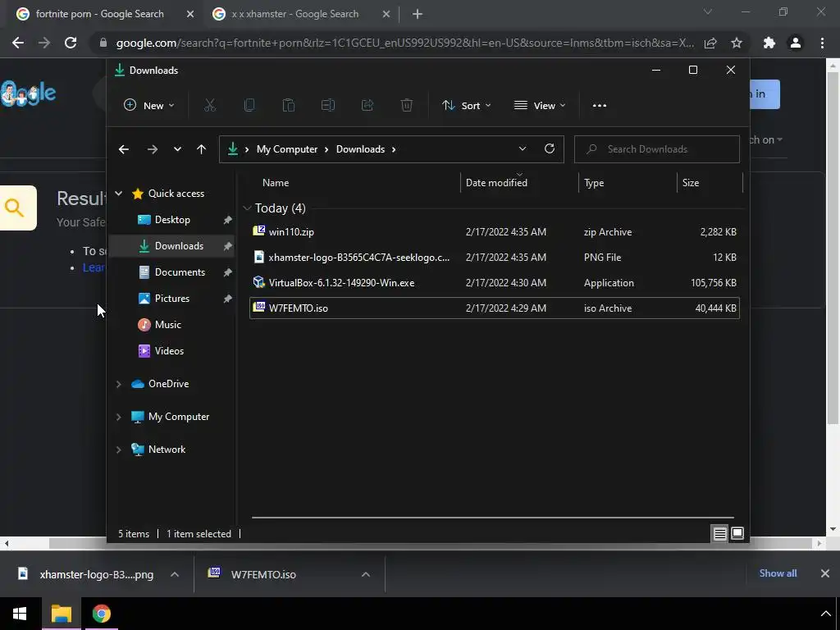Image resolution: width=840 pixels, height=630 pixels.
Task: Go back in Explorer navigation
Action: 124,149
